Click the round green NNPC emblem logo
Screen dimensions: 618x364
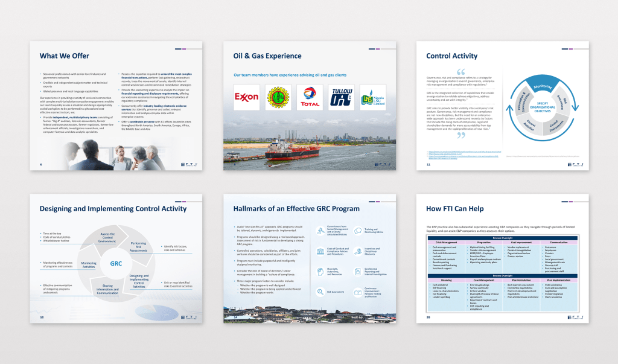tap(278, 97)
